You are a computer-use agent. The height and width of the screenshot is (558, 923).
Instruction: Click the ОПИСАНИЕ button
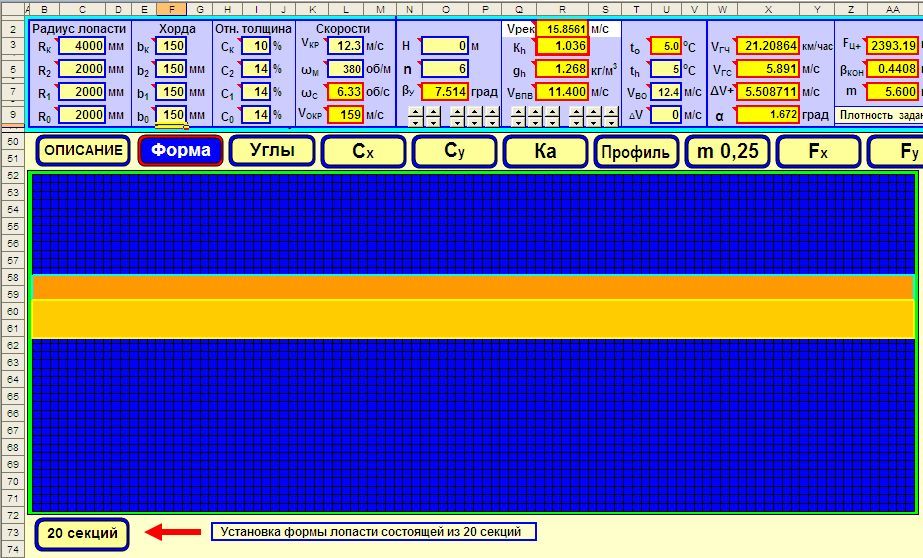pyautogui.click(x=85, y=152)
